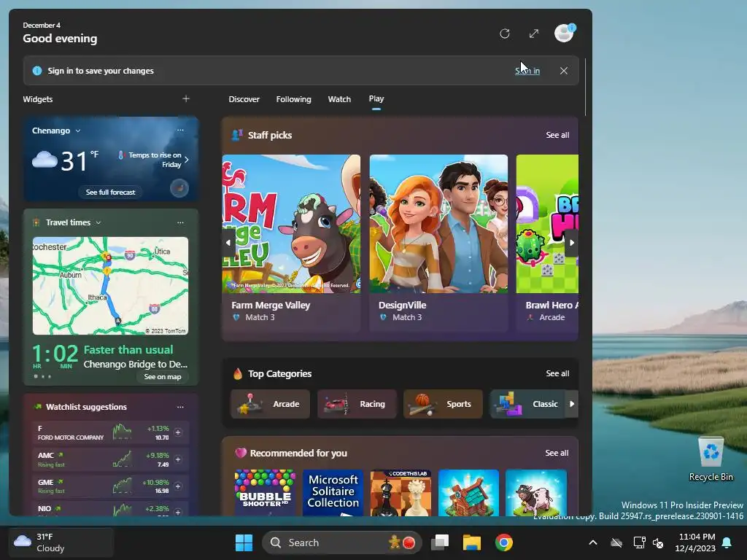Screen dimensions: 747x560
Task: Click the widgets board vertical scrollbar
Action: [x=585, y=87]
